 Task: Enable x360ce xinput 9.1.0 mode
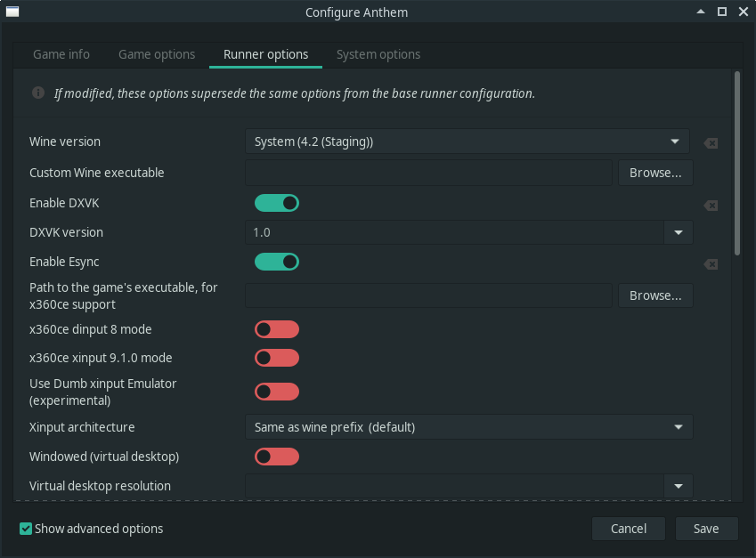[277, 358]
